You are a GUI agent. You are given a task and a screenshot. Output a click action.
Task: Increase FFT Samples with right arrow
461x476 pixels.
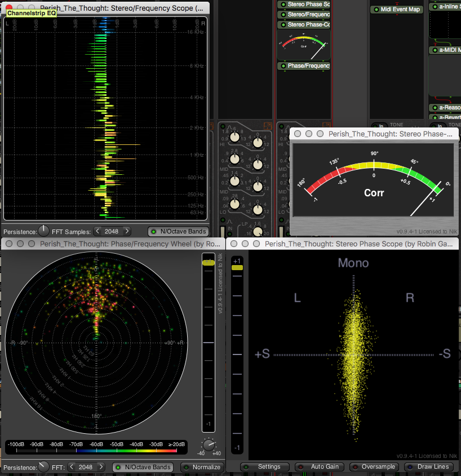click(x=126, y=231)
